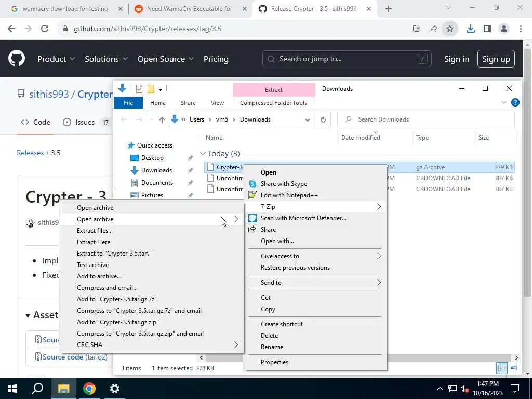Click Explorer new folder quick access icon
This screenshot has width=532, height=399.
(151, 89)
